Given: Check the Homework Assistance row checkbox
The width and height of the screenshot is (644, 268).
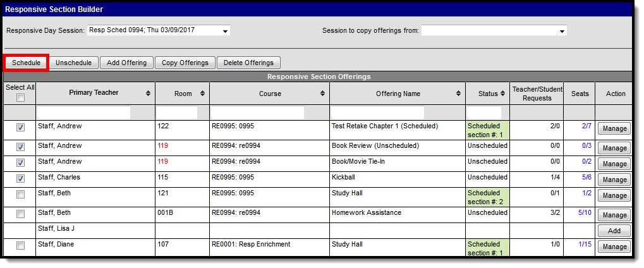Looking at the screenshot, I should click(20, 214).
